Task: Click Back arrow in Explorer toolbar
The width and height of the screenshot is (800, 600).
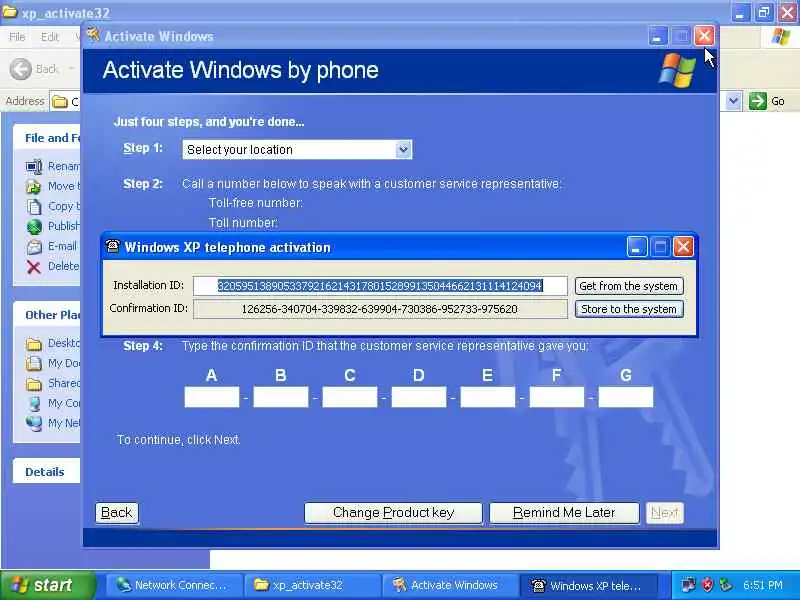Action: coord(21,69)
